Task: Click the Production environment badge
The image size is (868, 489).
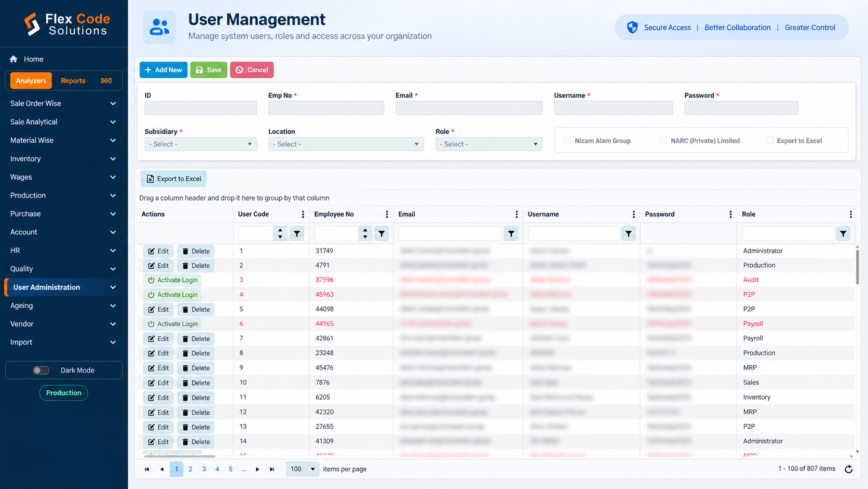Action: pos(63,393)
